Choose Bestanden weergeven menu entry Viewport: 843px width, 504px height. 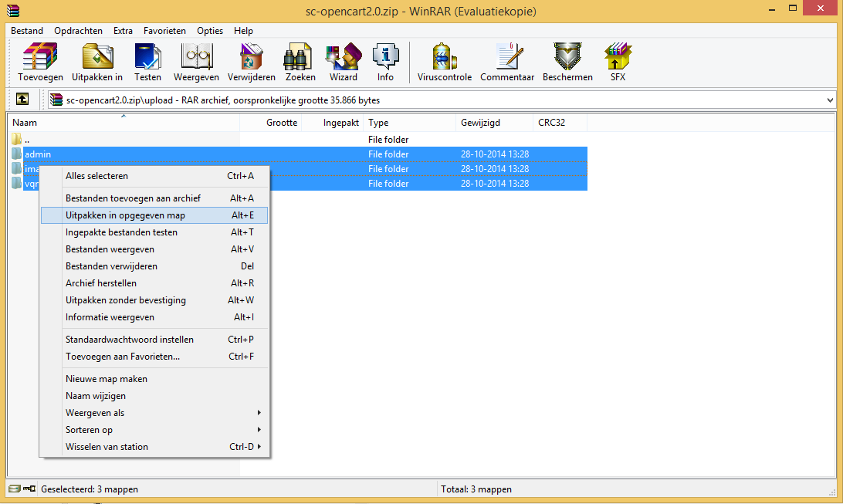154,249
